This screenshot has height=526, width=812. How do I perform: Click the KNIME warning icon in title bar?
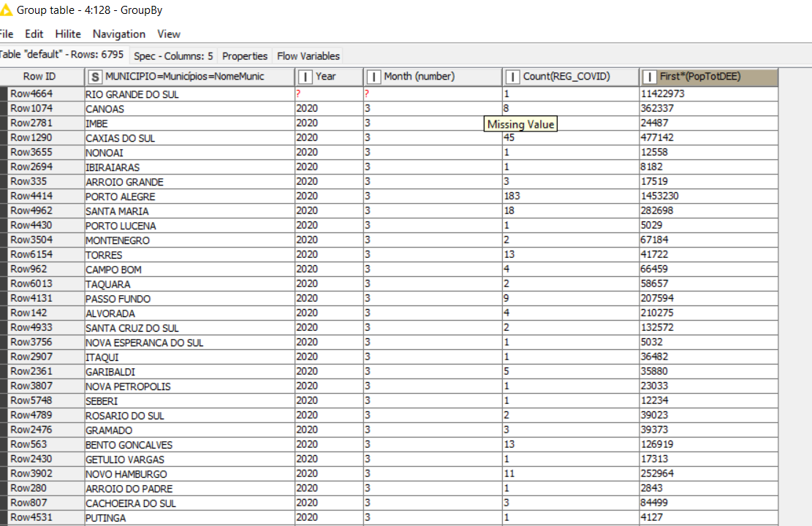coord(6,9)
